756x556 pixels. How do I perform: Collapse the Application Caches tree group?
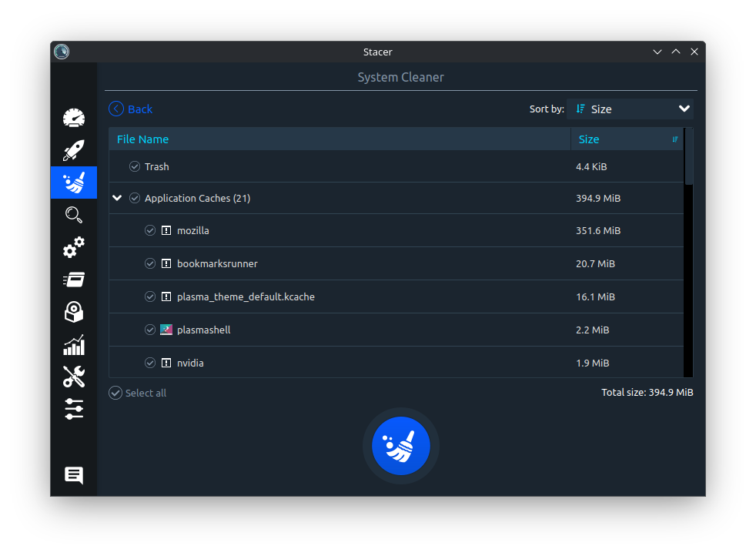[117, 198]
